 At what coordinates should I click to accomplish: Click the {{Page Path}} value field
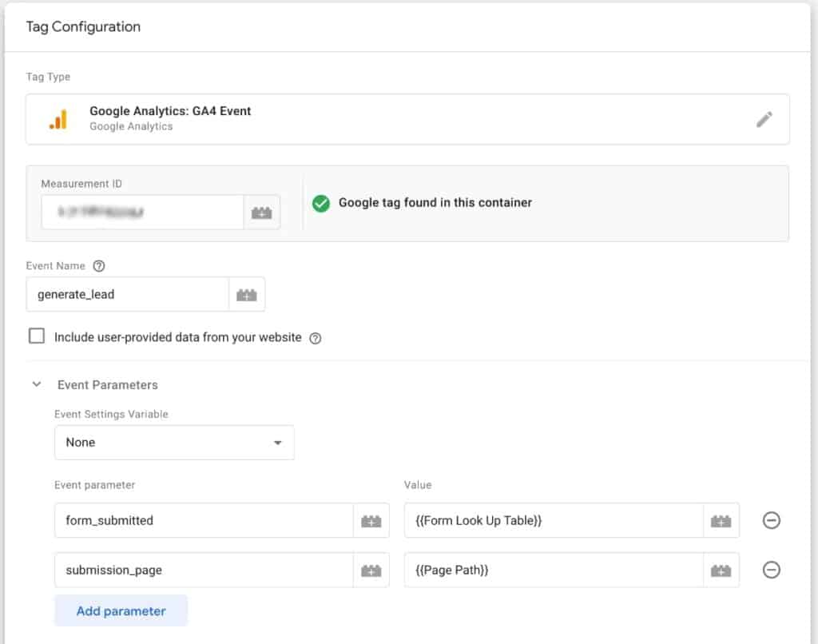click(554, 570)
